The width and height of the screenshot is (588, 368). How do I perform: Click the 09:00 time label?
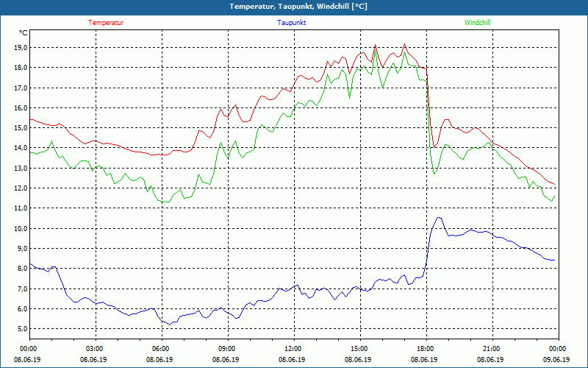pos(227,349)
